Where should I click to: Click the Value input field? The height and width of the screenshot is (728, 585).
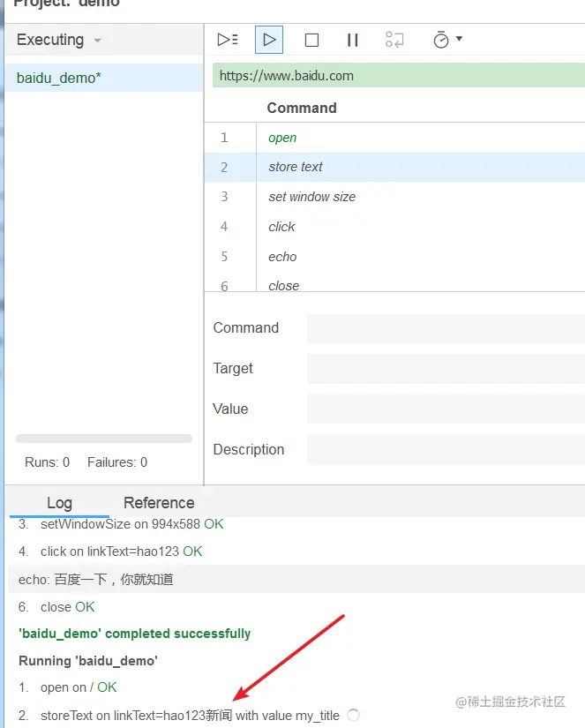tap(446, 409)
